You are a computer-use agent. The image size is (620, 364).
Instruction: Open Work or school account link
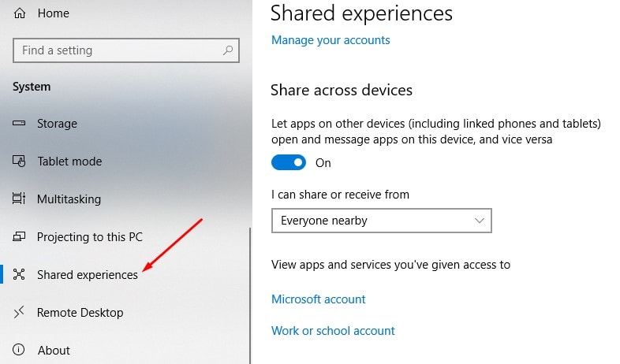(333, 331)
